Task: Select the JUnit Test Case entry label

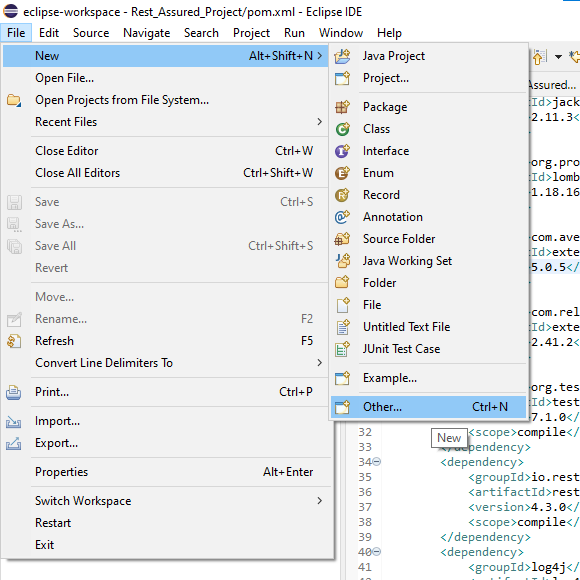Action: tap(401, 349)
